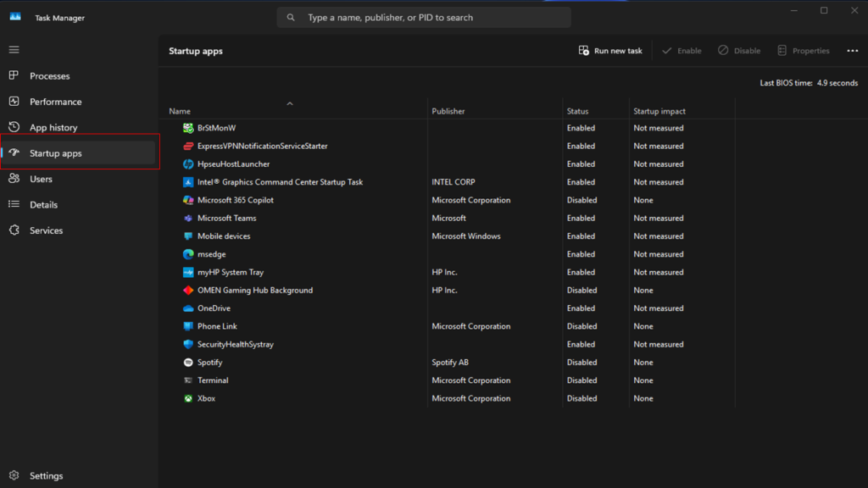Click the HpseuHostLauncher HP icon

tap(188, 164)
